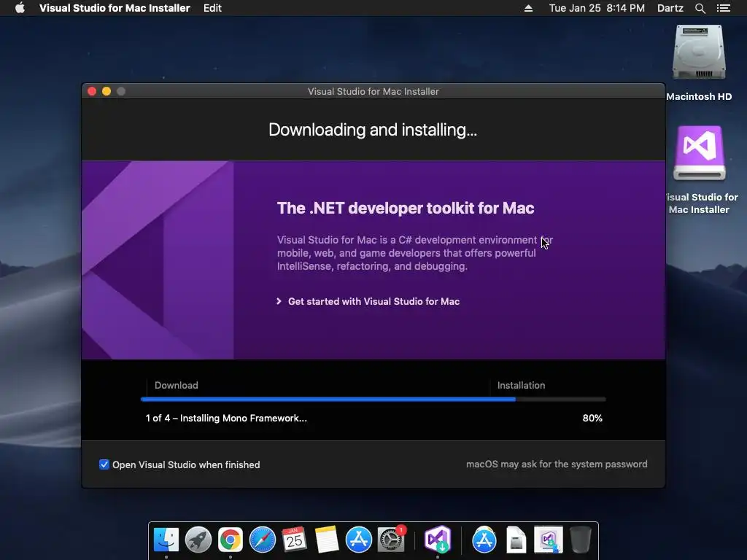The image size is (747, 560).
Task: Open Finder from the Dock
Action: tap(166, 540)
